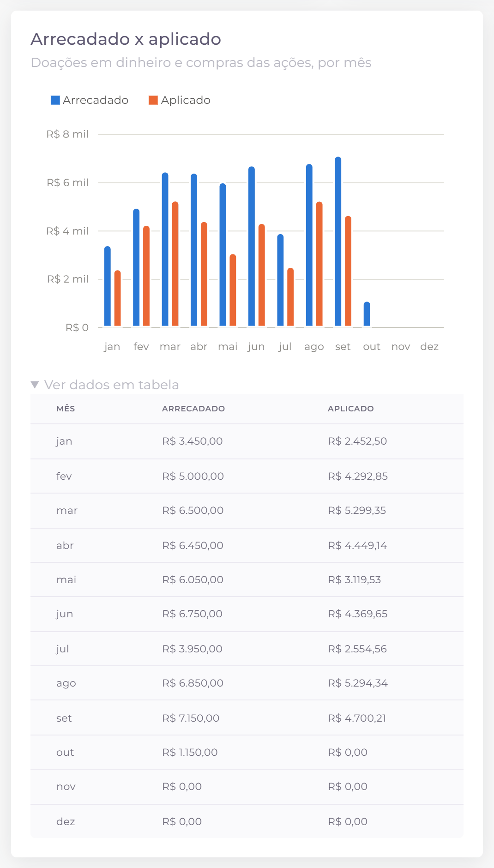Click the 'nov' row month cell in table

[x=66, y=787]
